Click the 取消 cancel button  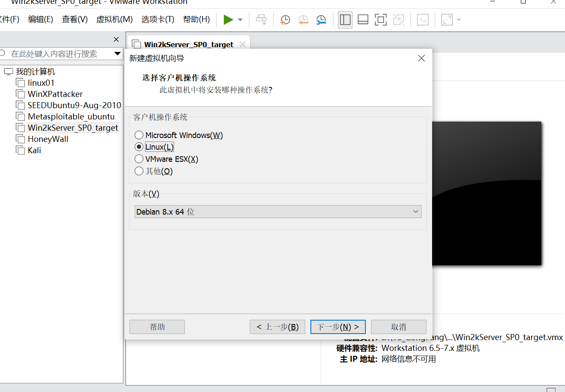click(399, 327)
